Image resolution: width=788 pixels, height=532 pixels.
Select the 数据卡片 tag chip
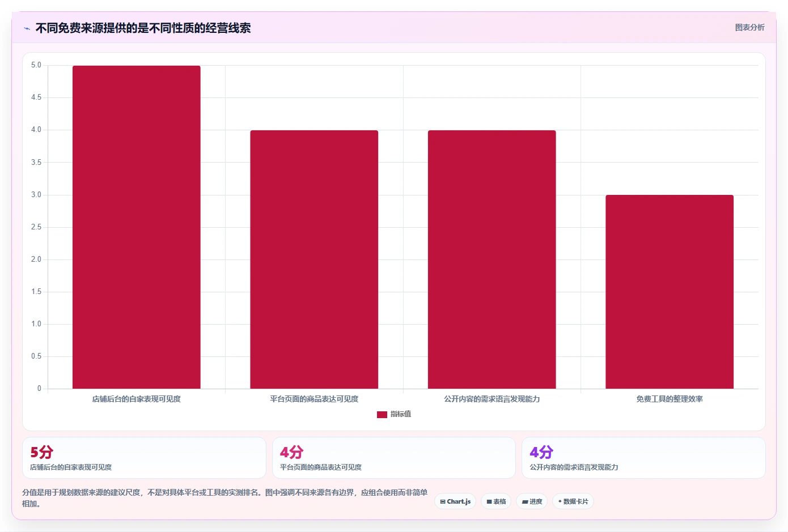pos(573,501)
